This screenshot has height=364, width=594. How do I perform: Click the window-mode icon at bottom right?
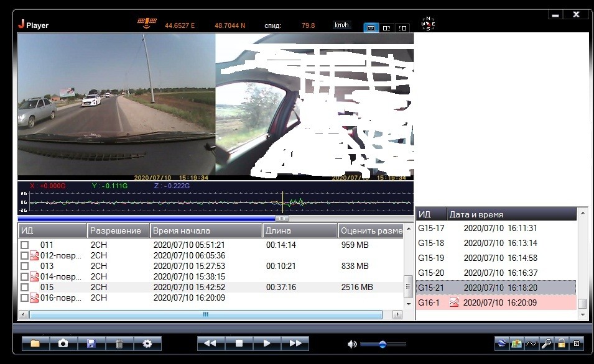coord(576,344)
